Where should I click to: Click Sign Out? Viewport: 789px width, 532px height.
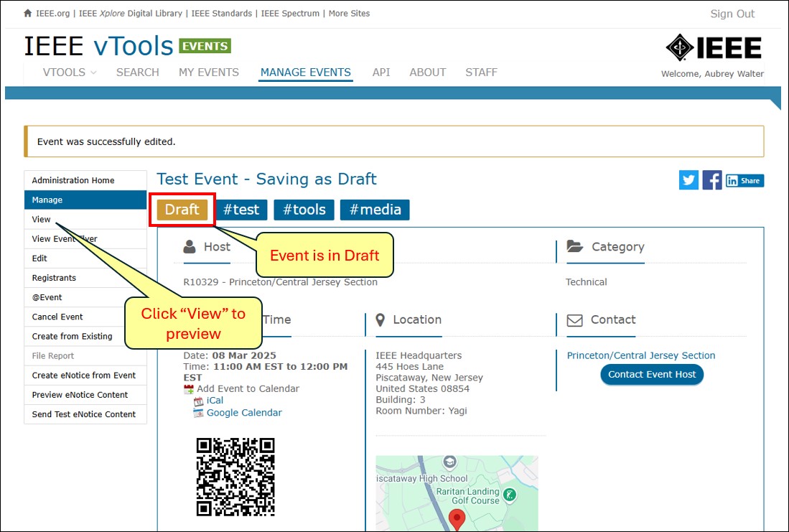click(732, 14)
